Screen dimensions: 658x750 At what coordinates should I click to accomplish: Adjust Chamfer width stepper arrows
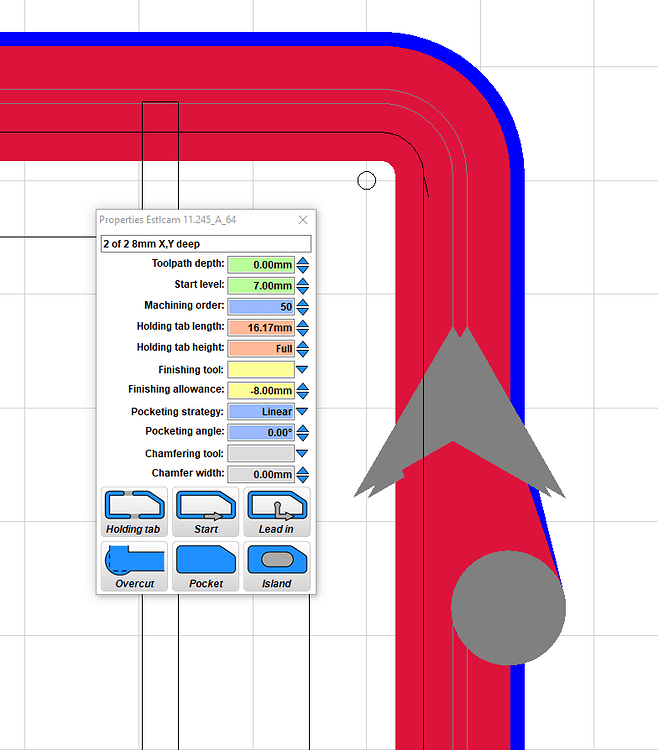(x=303, y=474)
